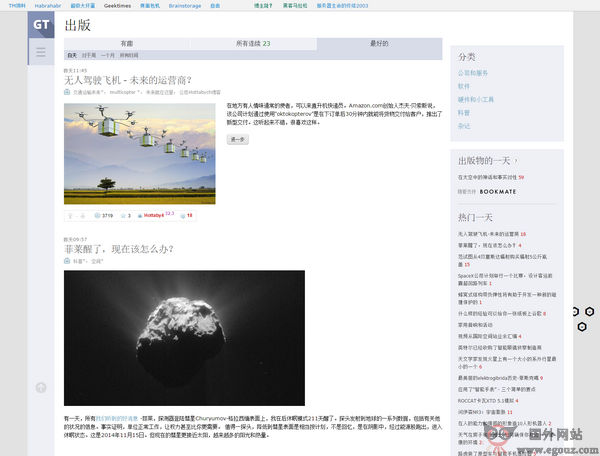Image resolution: width=600 pixels, height=456 pixels.
Task: Vote up the drone article
Action: (x=70, y=216)
